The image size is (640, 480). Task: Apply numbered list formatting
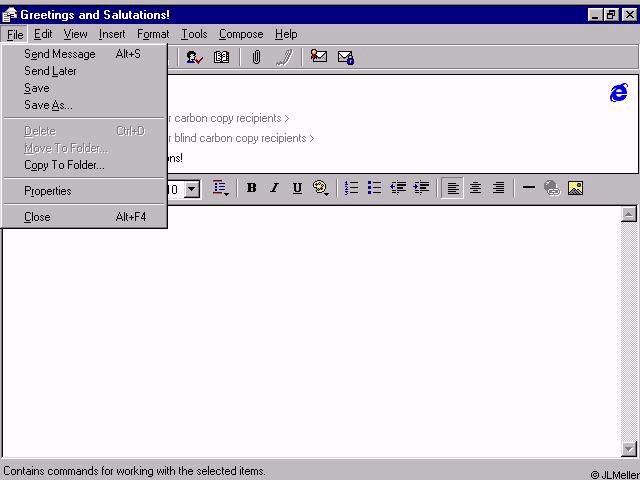point(351,188)
